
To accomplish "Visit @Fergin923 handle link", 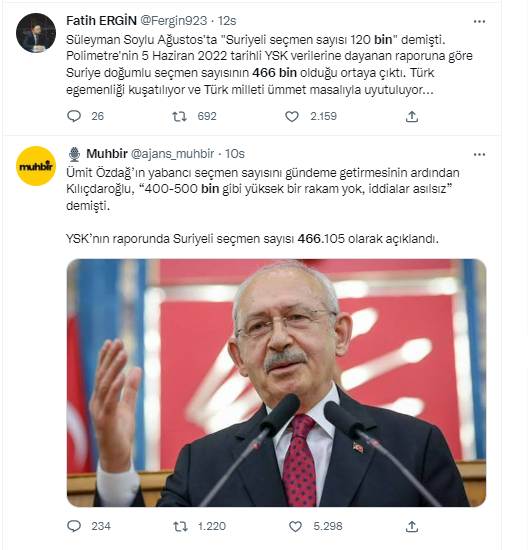I will pyautogui.click(x=173, y=21).
